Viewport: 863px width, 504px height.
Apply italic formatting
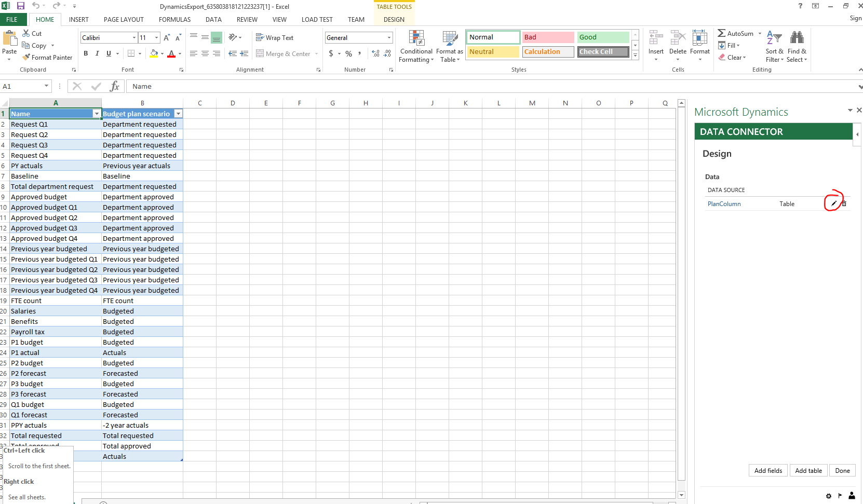97,53
